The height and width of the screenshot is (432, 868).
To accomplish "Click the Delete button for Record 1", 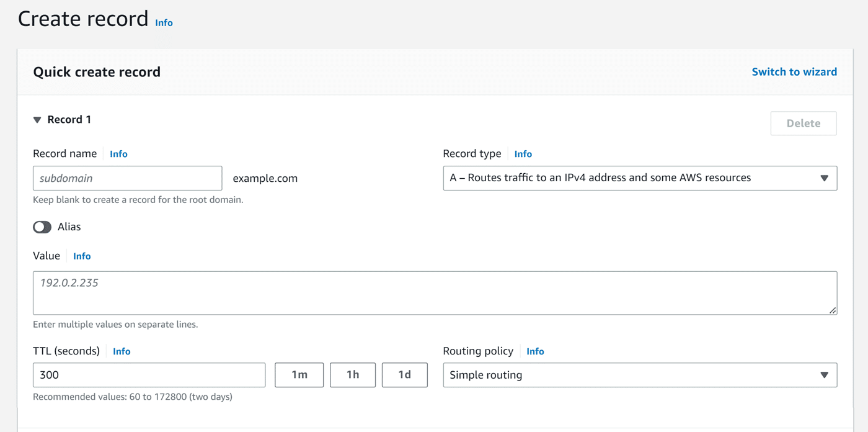I will point(803,123).
